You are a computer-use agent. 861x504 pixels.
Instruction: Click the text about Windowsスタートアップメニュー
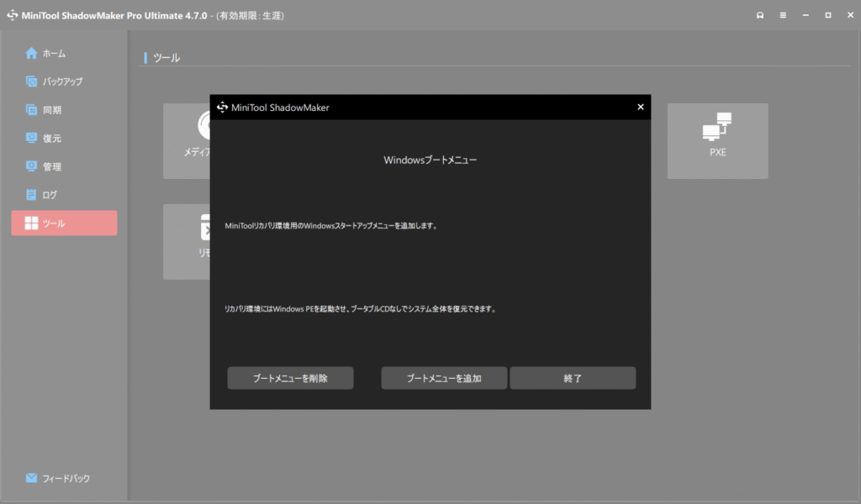coord(331,226)
